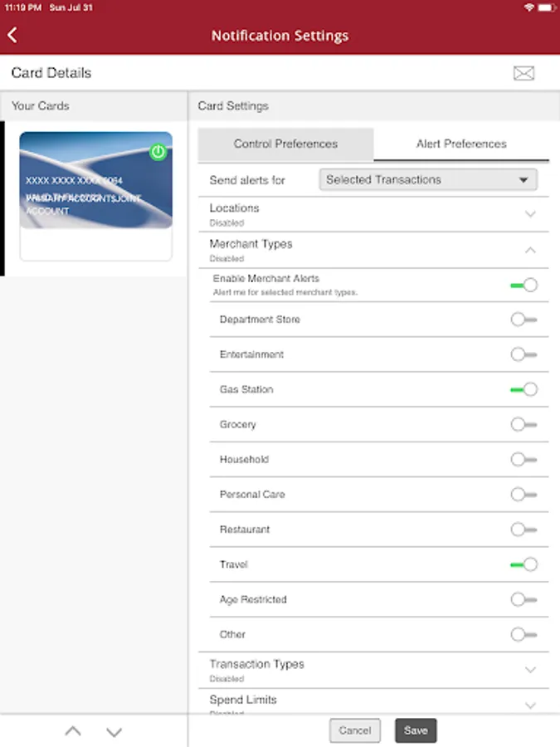Enable Department Store alerts toggle
The image size is (560, 747).
(x=523, y=320)
